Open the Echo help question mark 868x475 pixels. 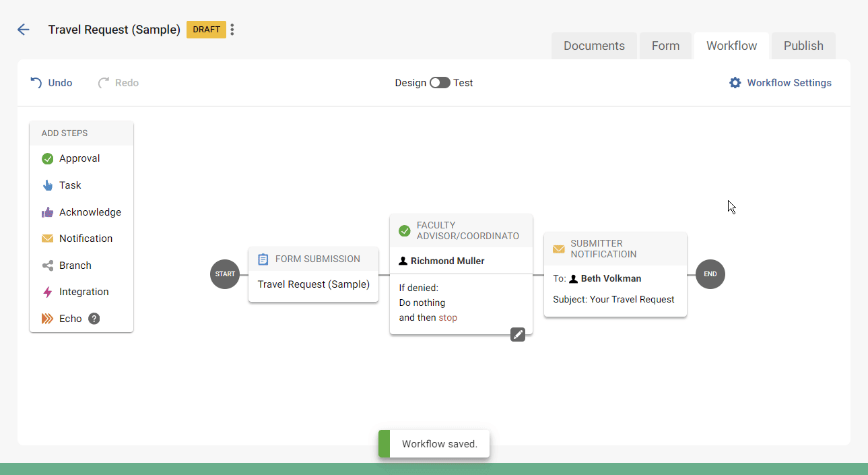(94, 318)
